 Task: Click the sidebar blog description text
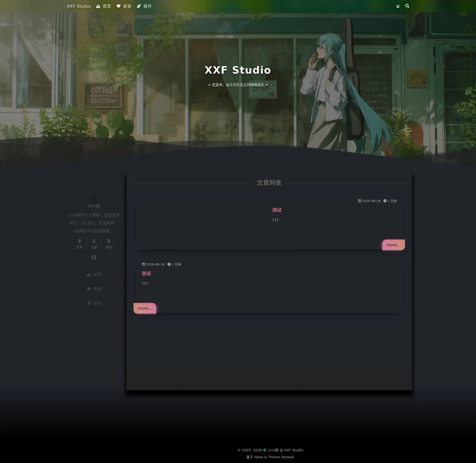(94, 223)
